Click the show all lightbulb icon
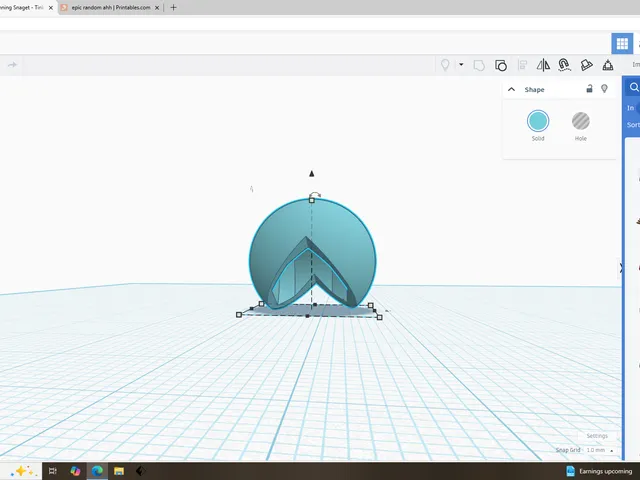This screenshot has height=480, width=640. (445, 65)
